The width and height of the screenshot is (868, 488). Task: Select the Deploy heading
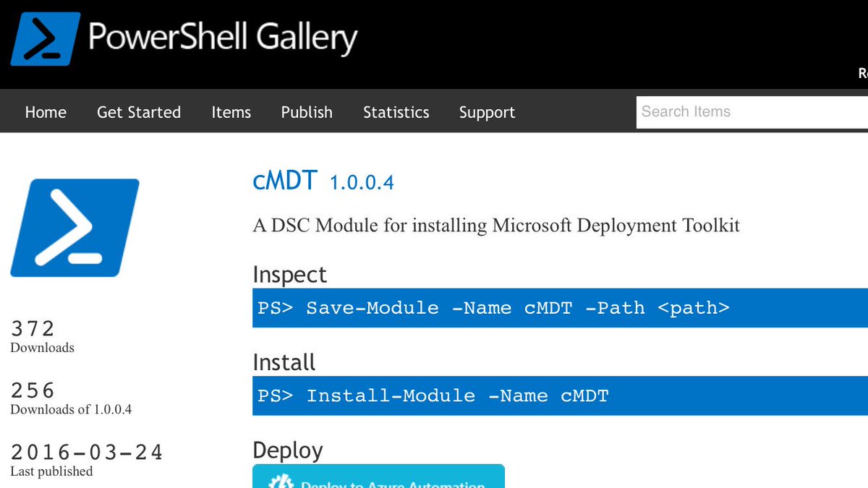click(x=288, y=450)
